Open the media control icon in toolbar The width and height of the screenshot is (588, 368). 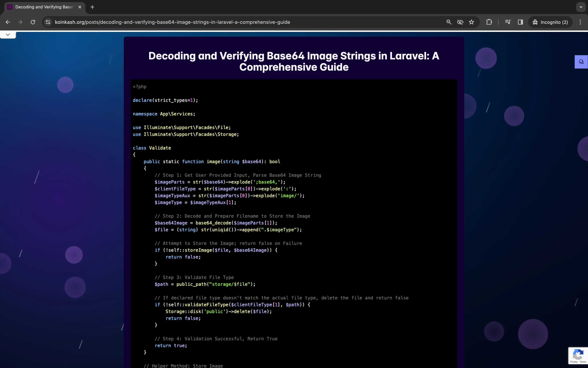tap(508, 22)
